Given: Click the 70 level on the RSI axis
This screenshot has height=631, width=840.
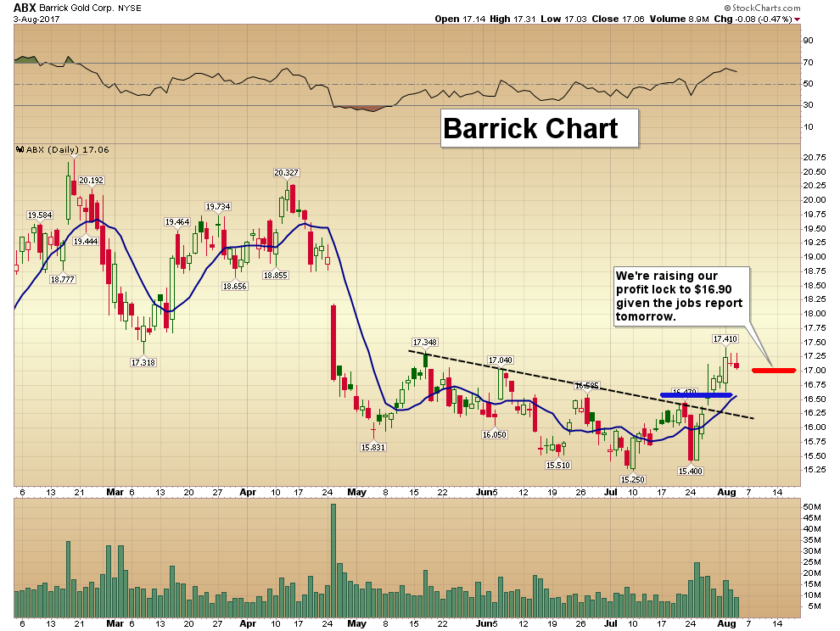Looking at the screenshot, I should click(x=808, y=63).
